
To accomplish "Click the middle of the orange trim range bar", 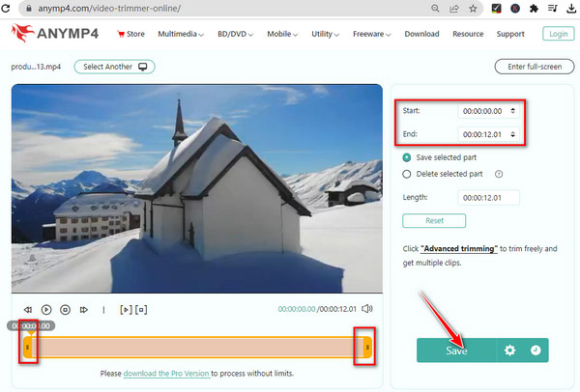I will pos(197,348).
